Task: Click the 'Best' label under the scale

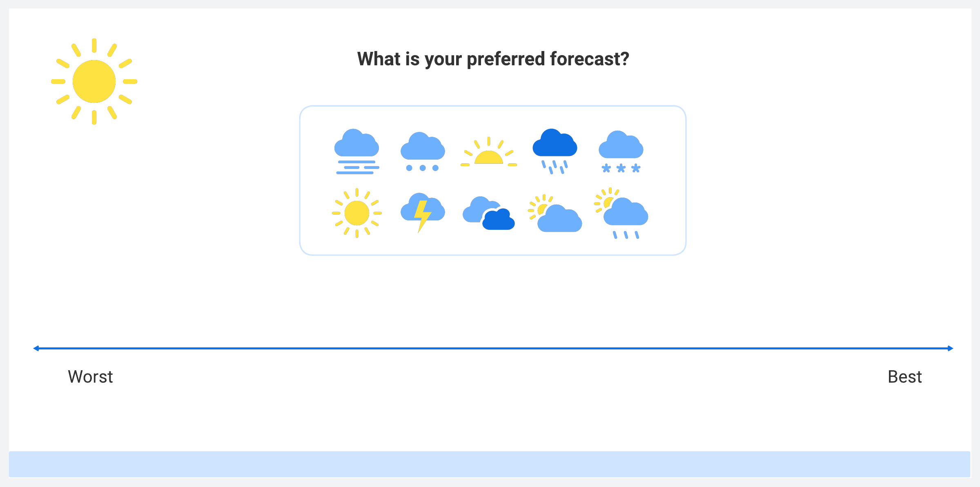Action: pos(904,376)
